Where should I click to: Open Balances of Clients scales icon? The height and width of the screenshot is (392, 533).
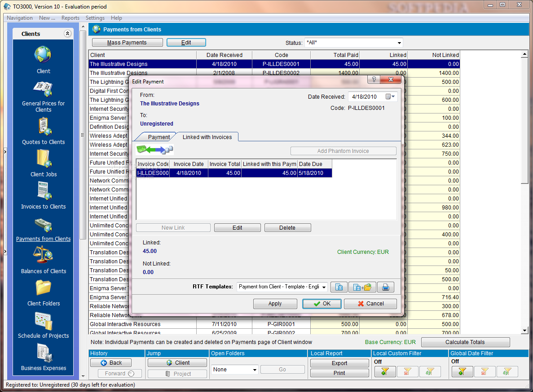(43, 255)
